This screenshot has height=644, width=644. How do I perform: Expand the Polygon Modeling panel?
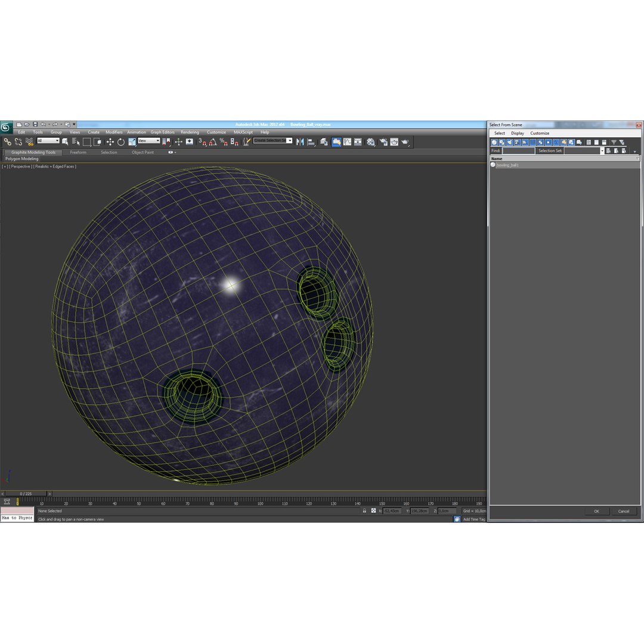(x=22, y=159)
